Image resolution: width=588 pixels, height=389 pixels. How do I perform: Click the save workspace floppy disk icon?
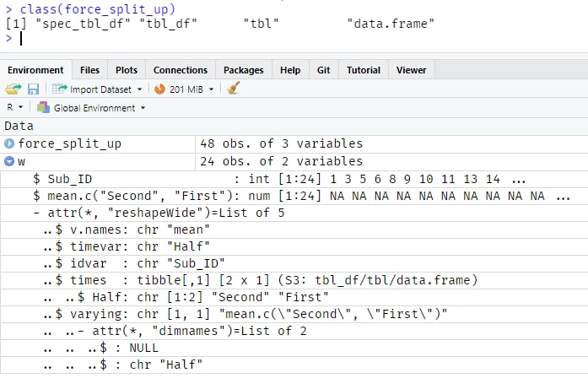tap(34, 89)
